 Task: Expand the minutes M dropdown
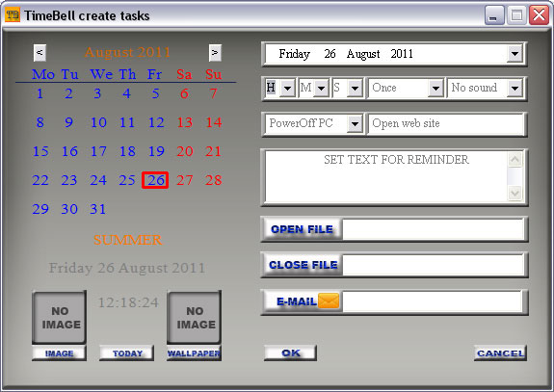(321, 88)
